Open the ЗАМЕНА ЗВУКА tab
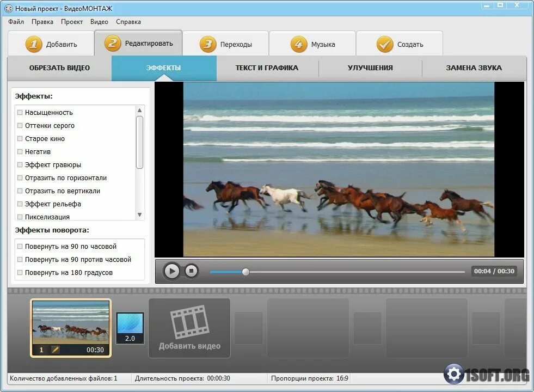This screenshot has width=534, height=392. [474, 68]
